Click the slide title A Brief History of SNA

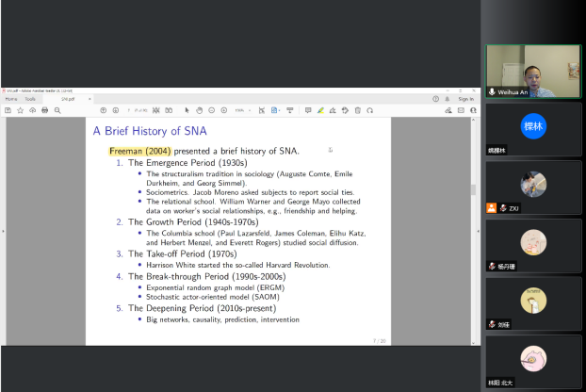click(x=150, y=131)
